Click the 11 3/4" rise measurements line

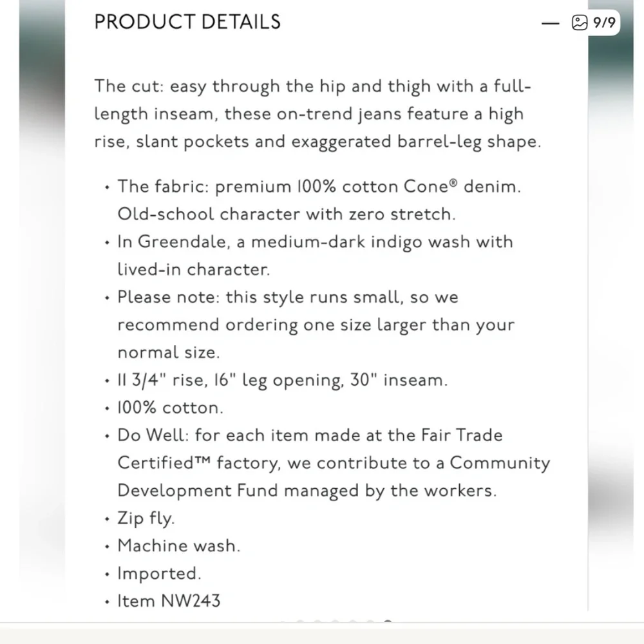pyautogui.click(x=283, y=381)
